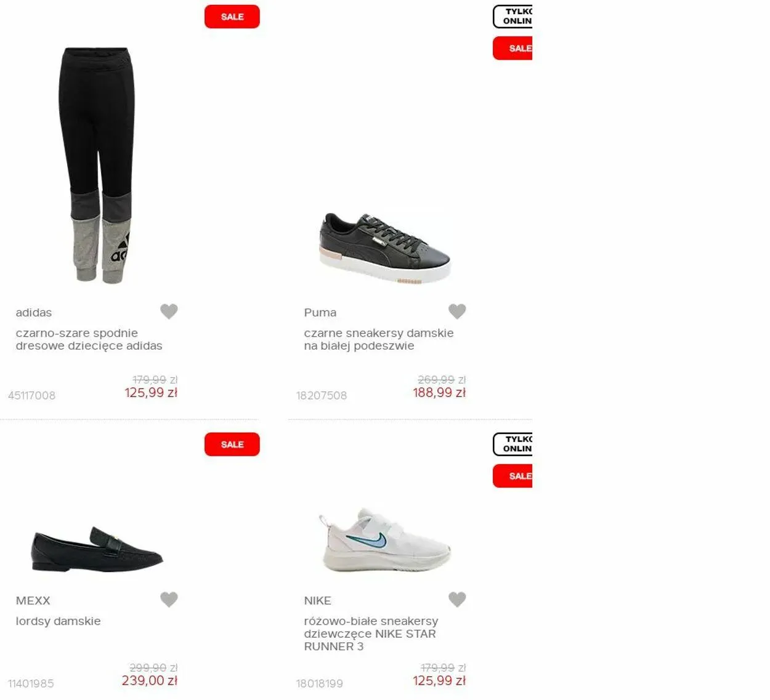This screenshot has width=770, height=700.
Task: Click SALE badge above MEXX loafers
Action: pyautogui.click(x=232, y=445)
